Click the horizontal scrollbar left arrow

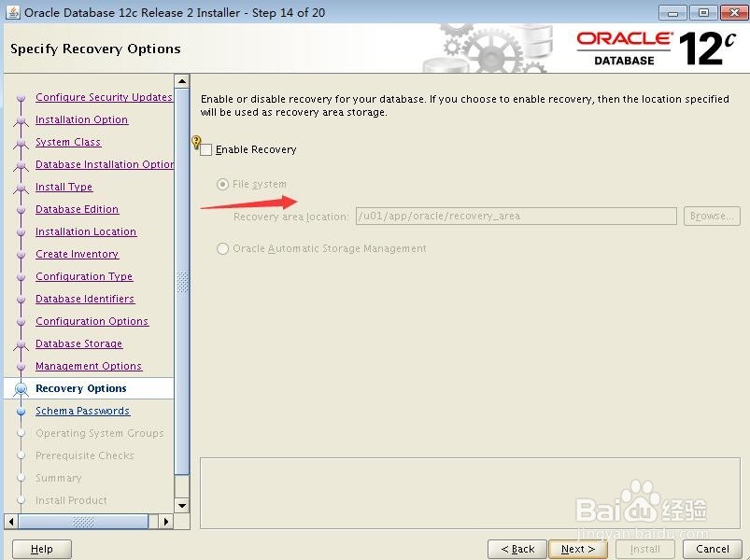[11, 522]
